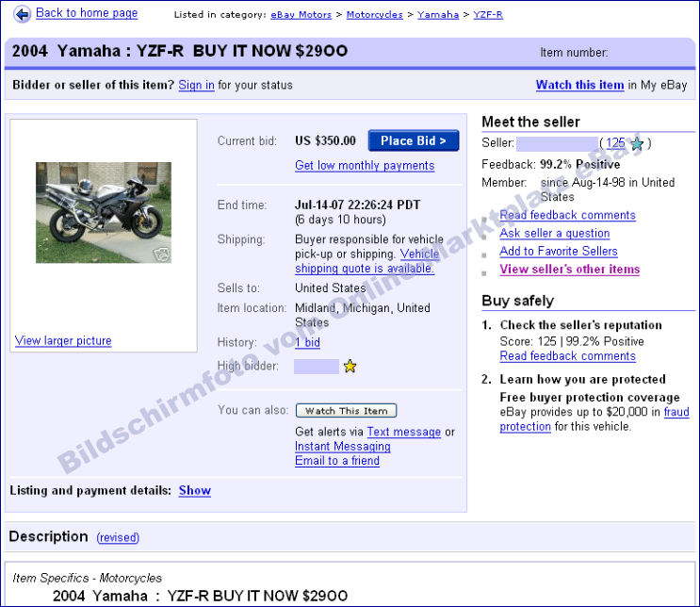Click the hidden seller name field

point(557,144)
